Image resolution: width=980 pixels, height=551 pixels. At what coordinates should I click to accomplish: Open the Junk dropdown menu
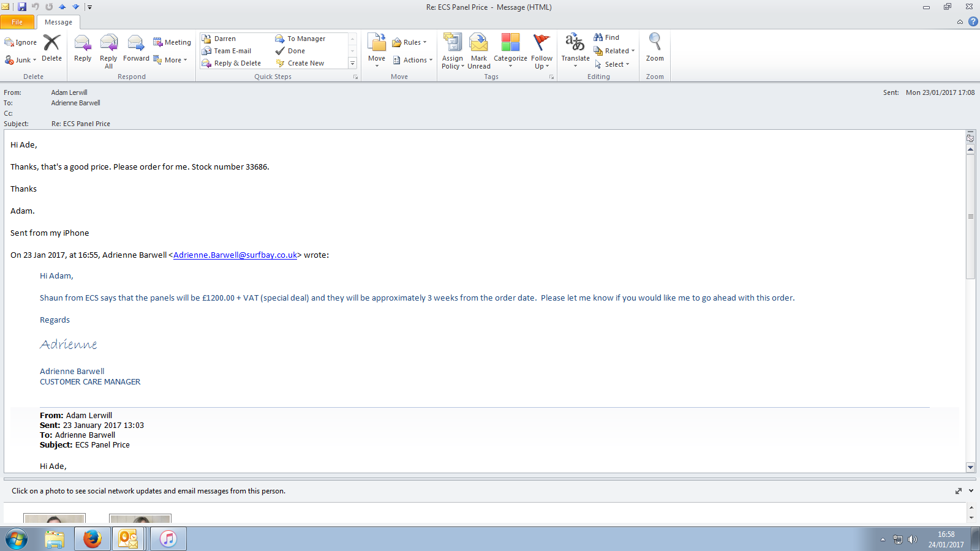(x=21, y=60)
